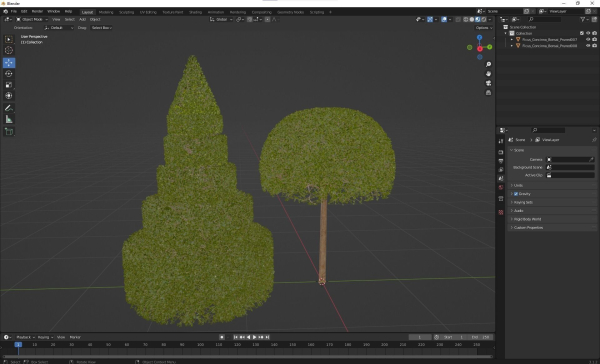Disable Collection in renders camera icon
600x364 pixels.
(x=595, y=33)
